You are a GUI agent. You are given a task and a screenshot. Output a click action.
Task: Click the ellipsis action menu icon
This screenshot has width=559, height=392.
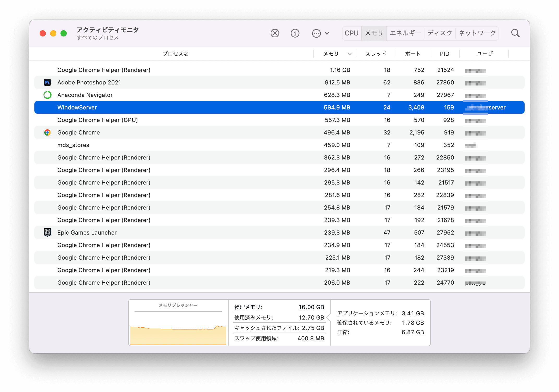[x=316, y=33]
